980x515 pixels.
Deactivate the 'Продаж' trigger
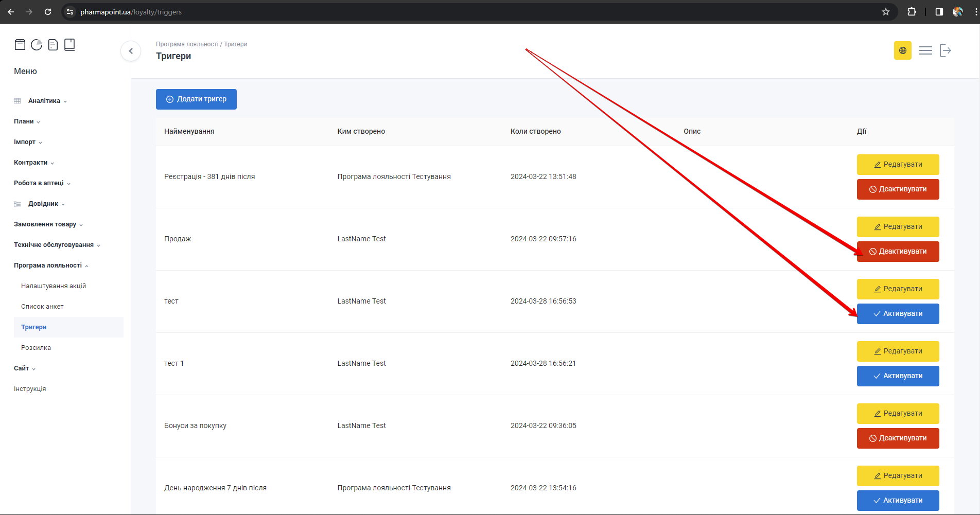point(898,252)
